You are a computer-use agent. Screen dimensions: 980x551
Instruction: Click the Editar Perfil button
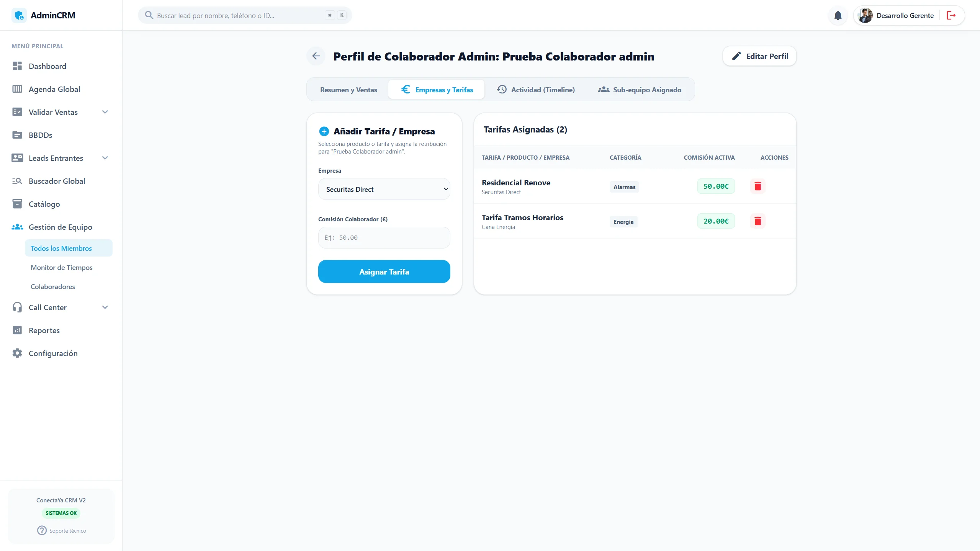[759, 56]
